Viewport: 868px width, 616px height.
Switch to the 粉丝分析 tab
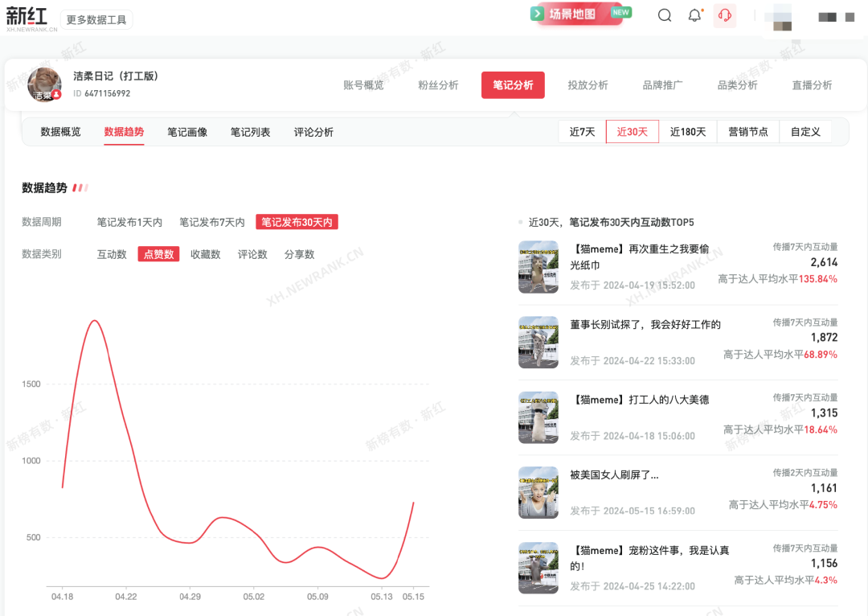(438, 85)
